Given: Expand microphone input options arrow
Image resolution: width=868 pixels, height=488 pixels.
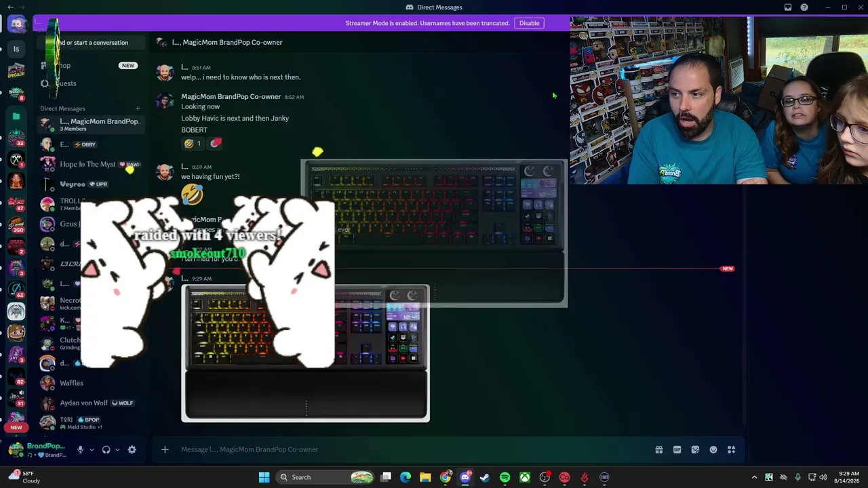Looking at the screenshot, I should pyautogui.click(x=92, y=449).
